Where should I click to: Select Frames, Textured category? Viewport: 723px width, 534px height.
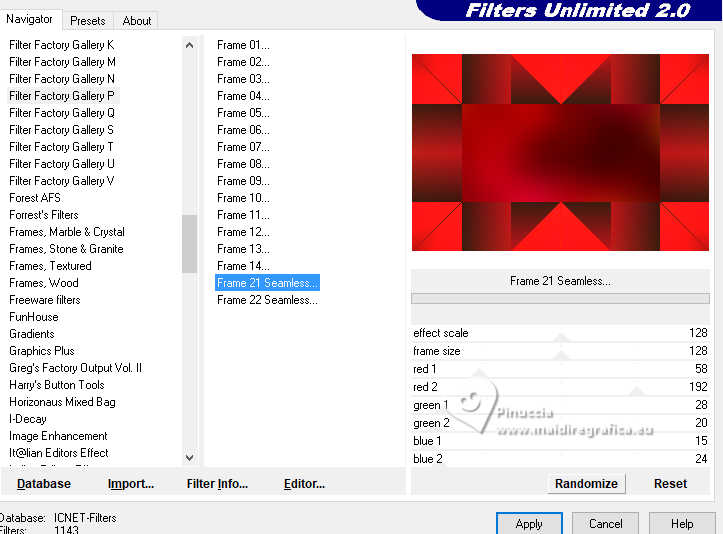coord(50,266)
